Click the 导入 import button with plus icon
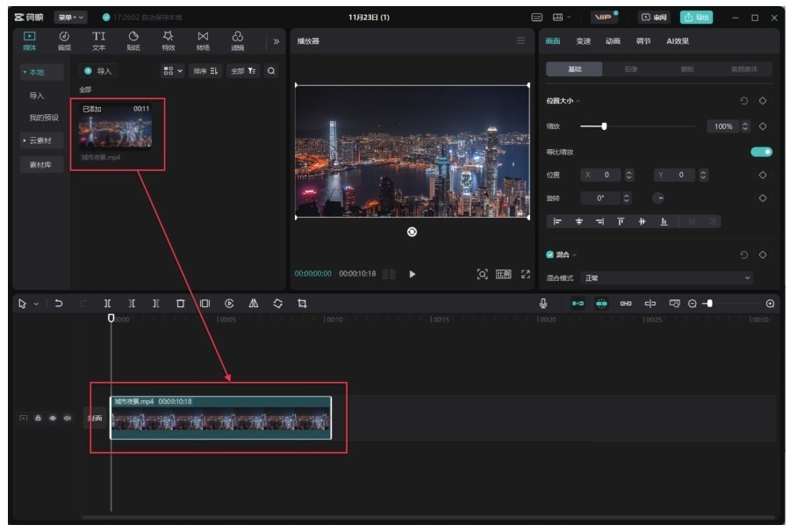 (x=97, y=71)
